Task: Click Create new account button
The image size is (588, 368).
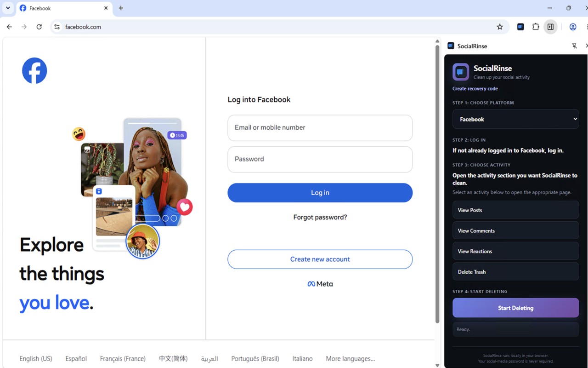Action: click(320, 259)
